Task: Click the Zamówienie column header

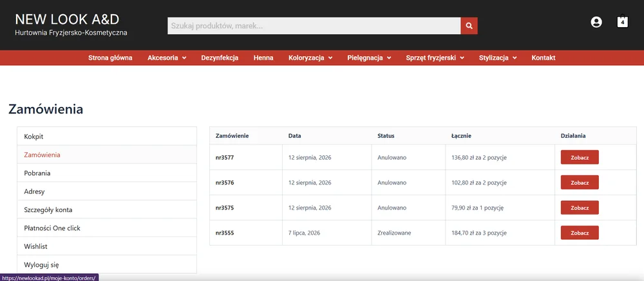Action: [232, 136]
